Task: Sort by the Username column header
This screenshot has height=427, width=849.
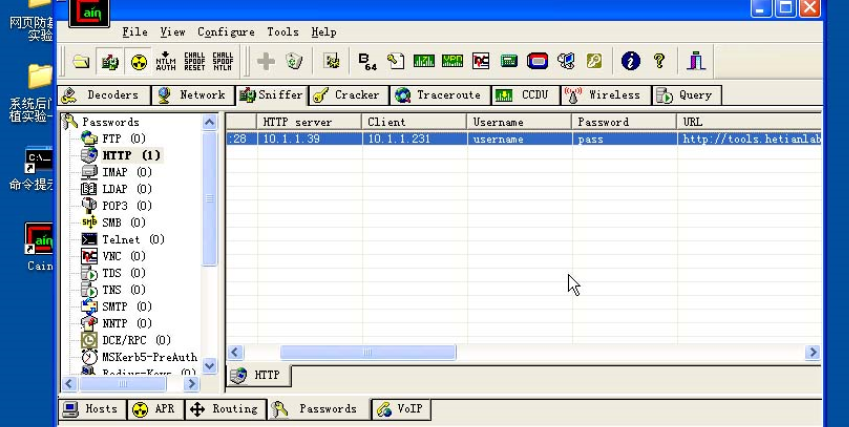Action: point(519,122)
